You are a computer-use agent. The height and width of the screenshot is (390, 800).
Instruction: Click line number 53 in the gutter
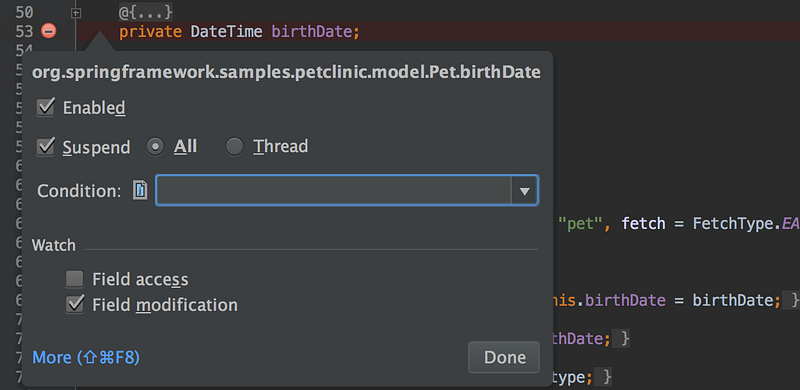(x=24, y=32)
